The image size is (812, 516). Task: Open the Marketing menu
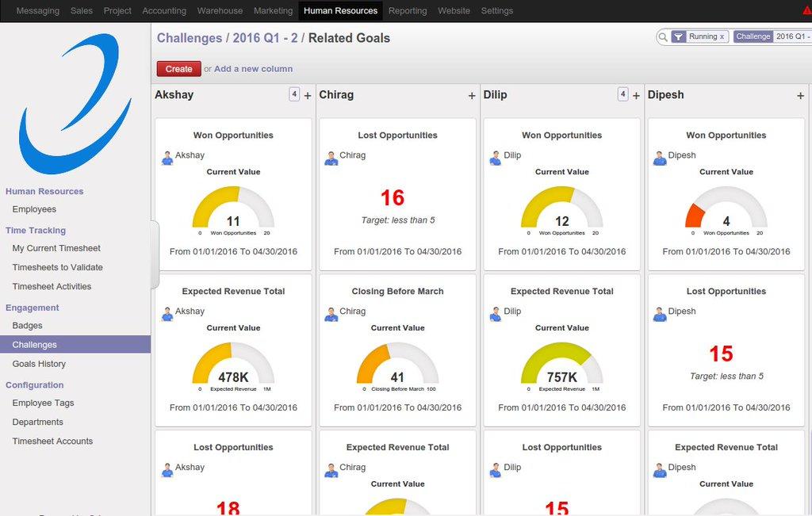click(x=273, y=10)
